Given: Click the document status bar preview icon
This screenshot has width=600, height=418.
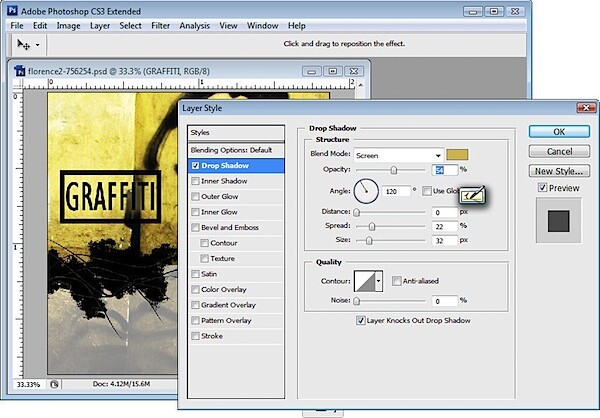Looking at the screenshot, I should click(x=54, y=384).
